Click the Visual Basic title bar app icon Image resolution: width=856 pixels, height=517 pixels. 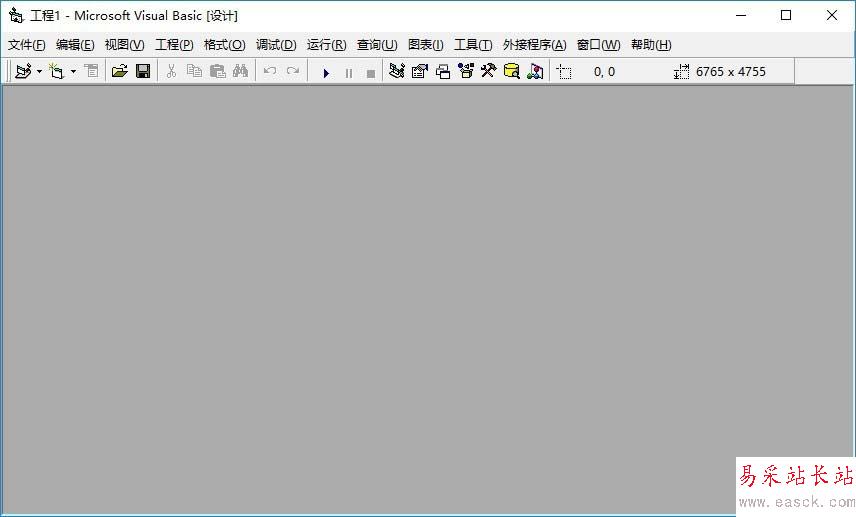(x=16, y=15)
